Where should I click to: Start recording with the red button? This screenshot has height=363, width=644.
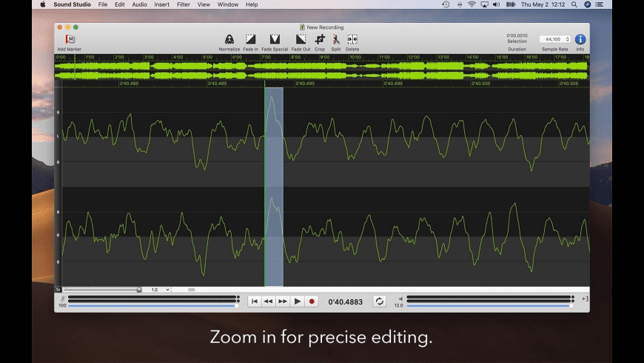[x=312, y=302]
